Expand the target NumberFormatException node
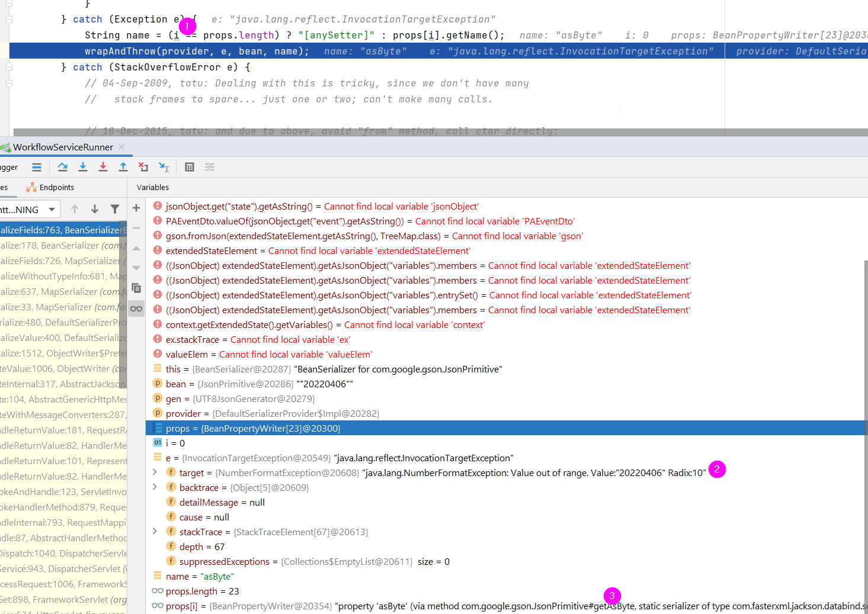This screenshot has width=868, height=614. [155, 472]
